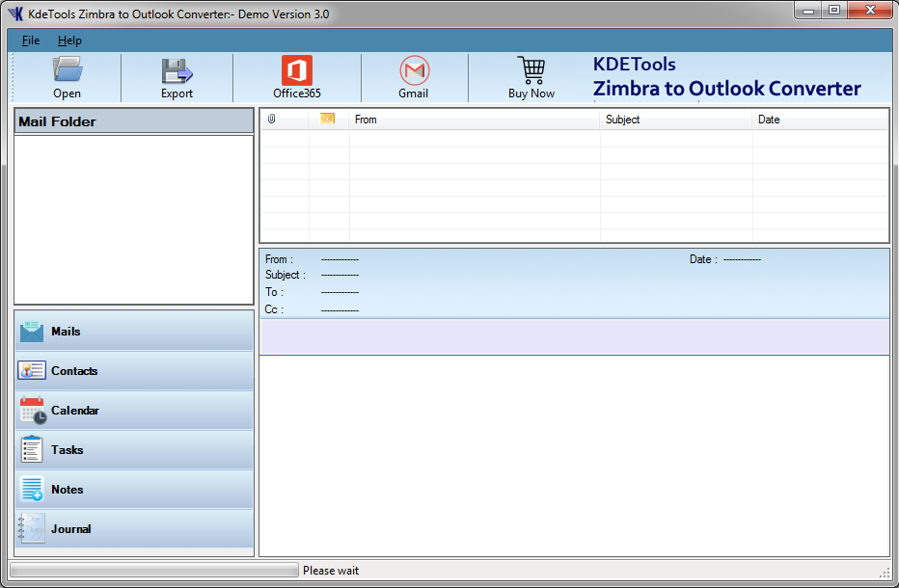
Task: Click the Buy Now shopping cart icon
Action: click(531, 70)
